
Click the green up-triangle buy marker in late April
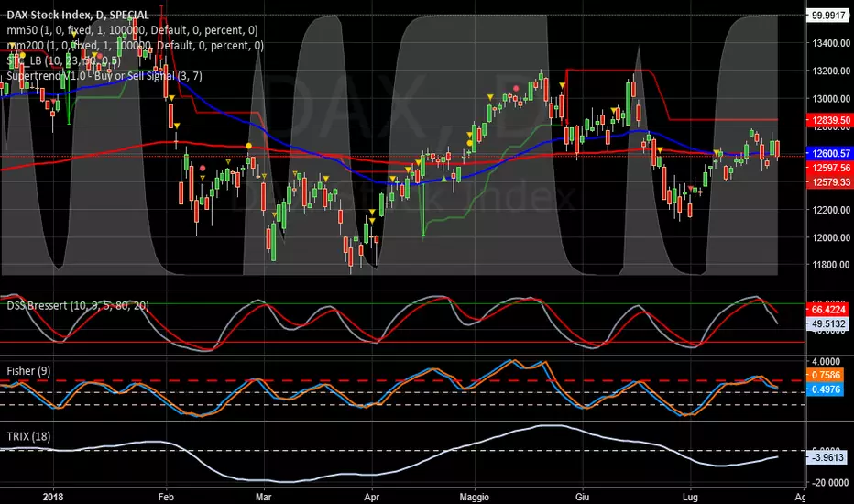(443, 179)
